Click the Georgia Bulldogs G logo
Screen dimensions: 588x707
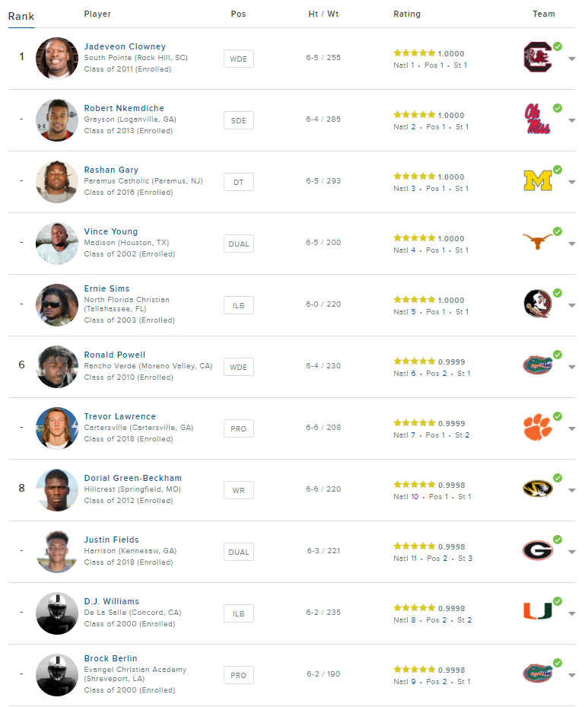[538, 550]
